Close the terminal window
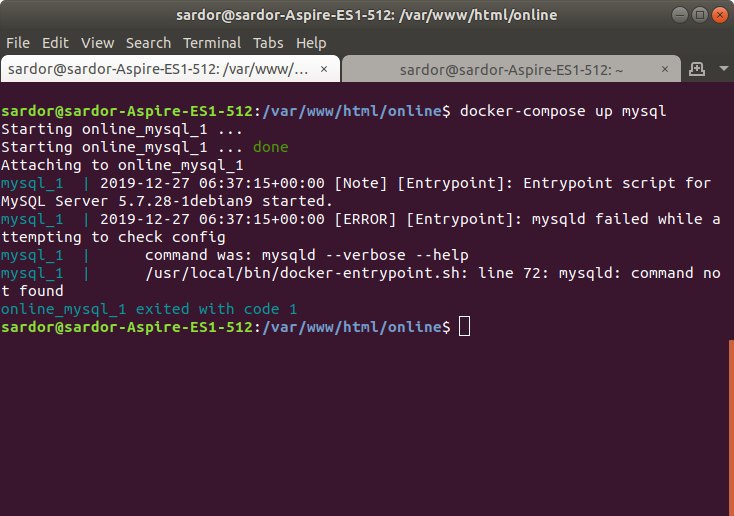734x516 pixels. (719, 15)
